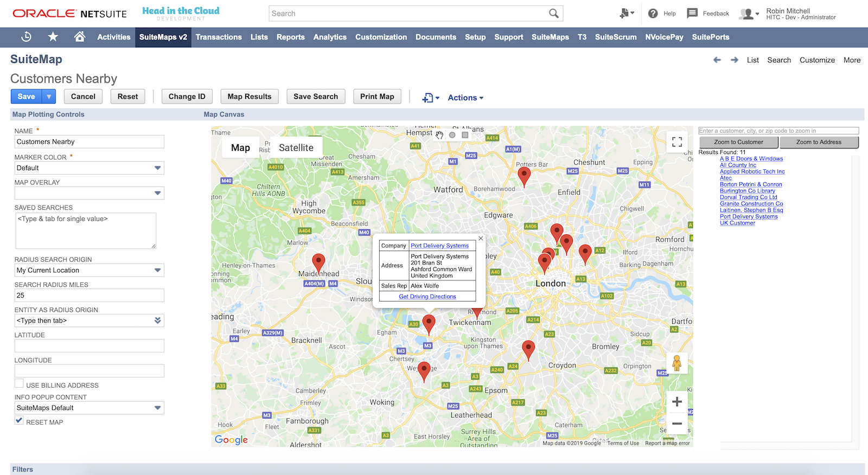Open the Transactions menu
The width and height of the screenshot is (868, 475).
pyautogui.click(x=219, y=37)
